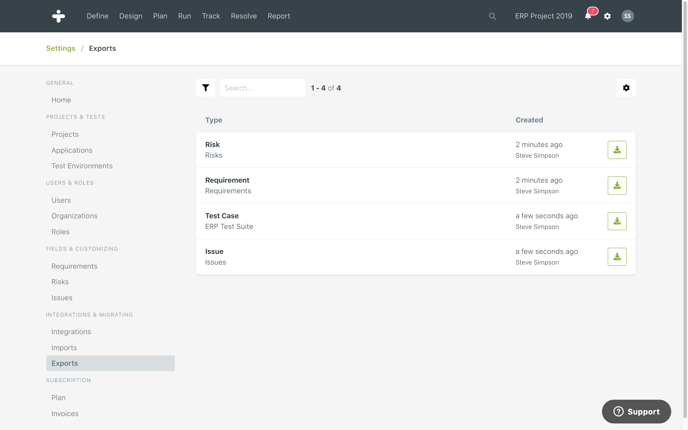Open the Resolve menu
Viewport: 688px width, 430px height.
click(x=244, y=16)
